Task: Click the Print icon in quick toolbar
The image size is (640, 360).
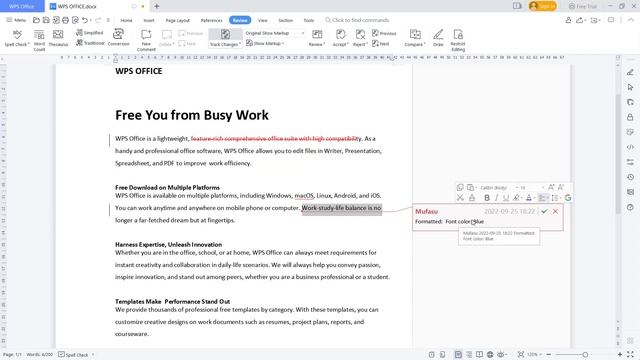Action: tap(65, 20)
